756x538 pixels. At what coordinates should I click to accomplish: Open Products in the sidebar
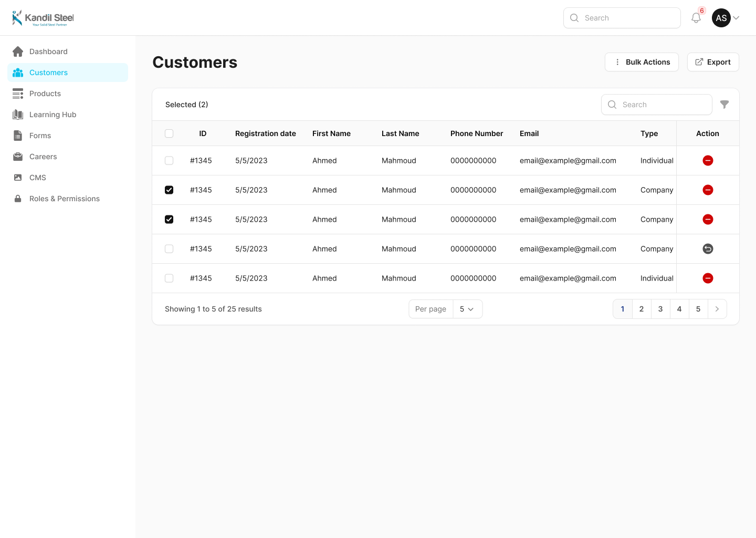point(45,94)
